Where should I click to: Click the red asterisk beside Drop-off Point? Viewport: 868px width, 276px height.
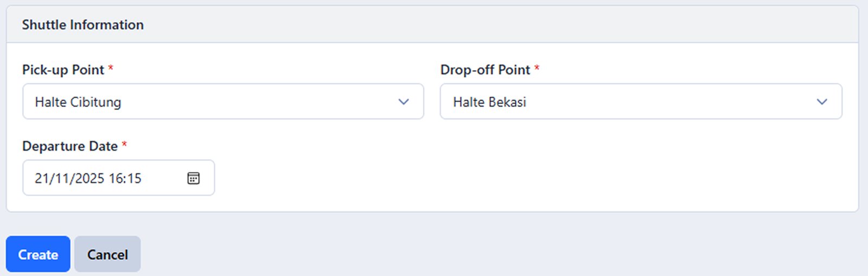pyautogui.click(x=537, y=68)
